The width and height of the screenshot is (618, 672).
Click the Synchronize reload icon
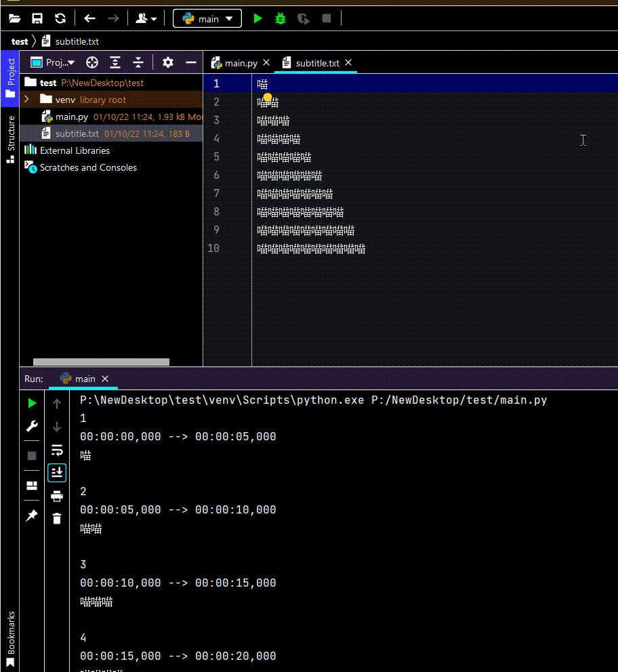[x=60, y=19]
